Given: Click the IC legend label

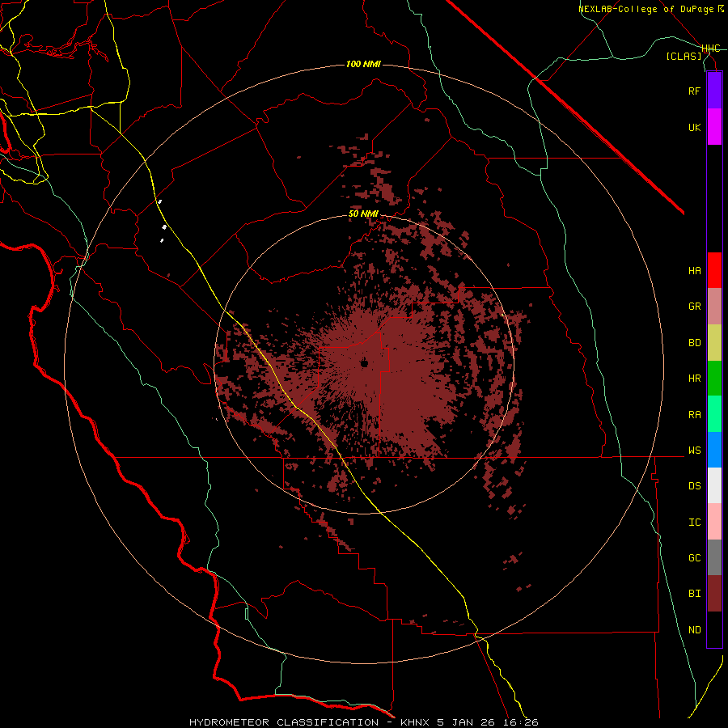Looking at the screenshot, I should click(694, 523).
